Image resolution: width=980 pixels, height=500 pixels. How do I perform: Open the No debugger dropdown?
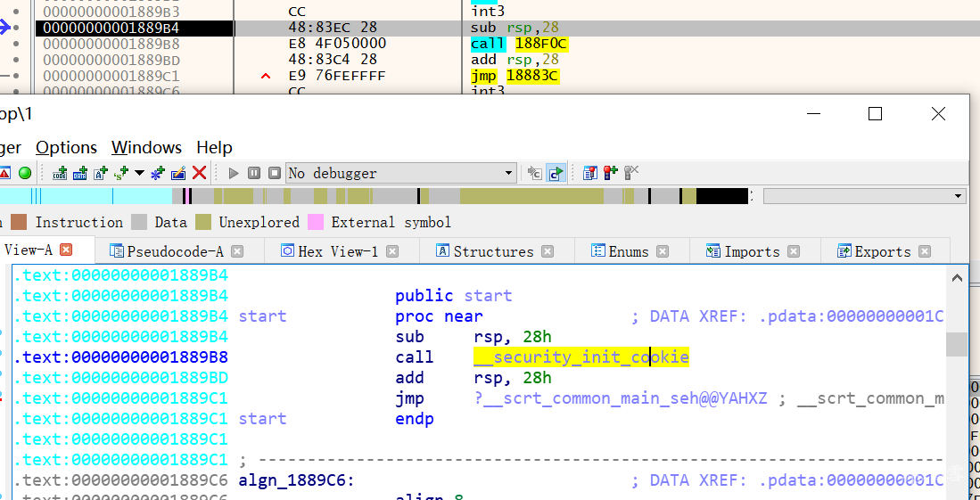pos(401,173)
